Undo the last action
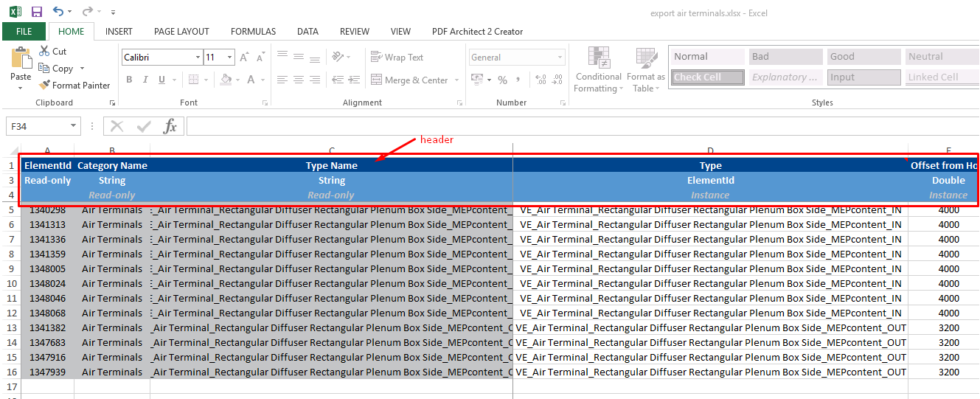 pyautogui.click(x=58, y=12)
